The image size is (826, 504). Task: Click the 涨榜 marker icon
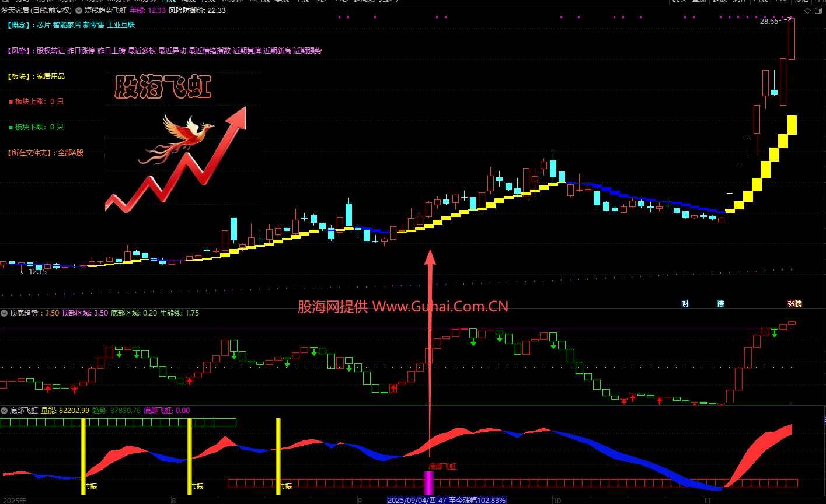[794, 303]
